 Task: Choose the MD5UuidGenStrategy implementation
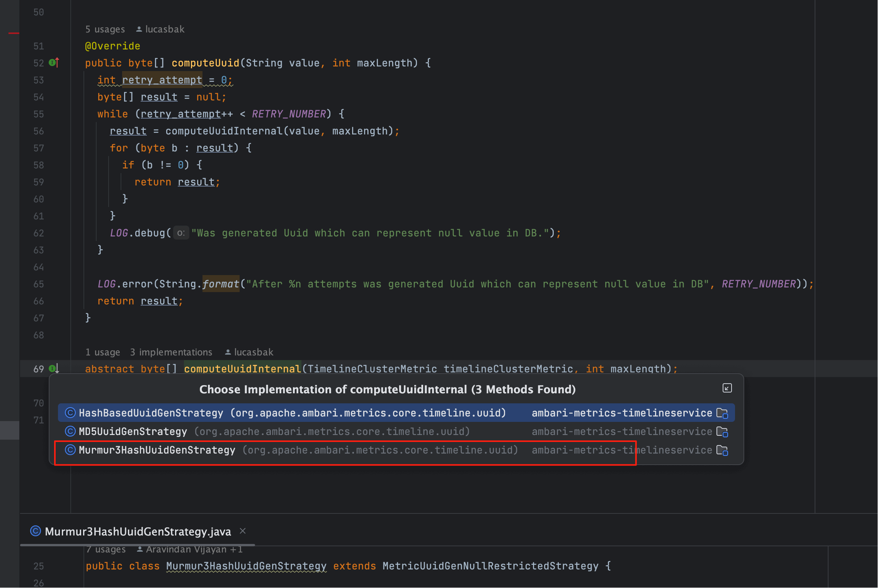point(396,432)
